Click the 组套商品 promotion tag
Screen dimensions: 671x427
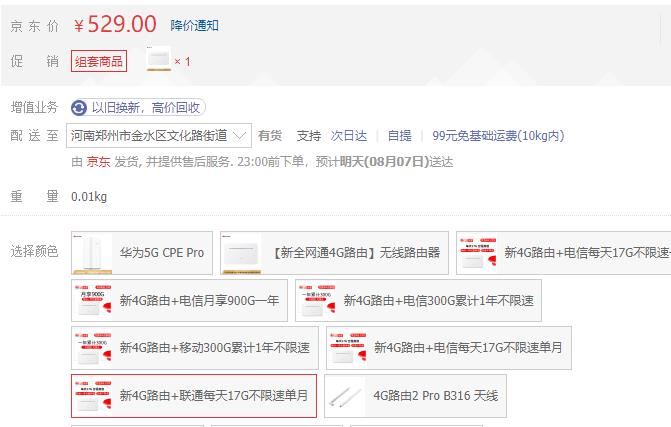99,61
